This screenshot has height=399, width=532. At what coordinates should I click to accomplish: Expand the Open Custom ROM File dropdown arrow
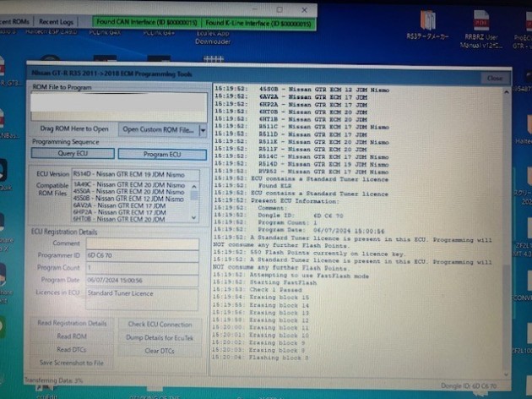click(x=203, y=130)
